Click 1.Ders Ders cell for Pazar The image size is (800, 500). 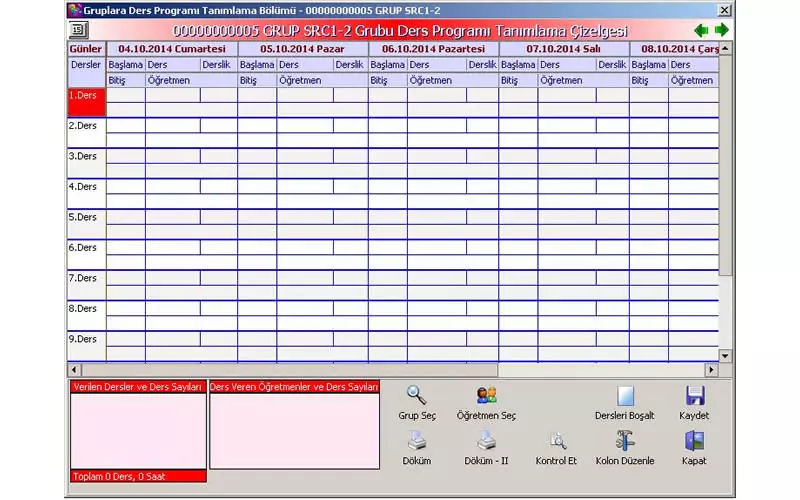click(305, 95)
